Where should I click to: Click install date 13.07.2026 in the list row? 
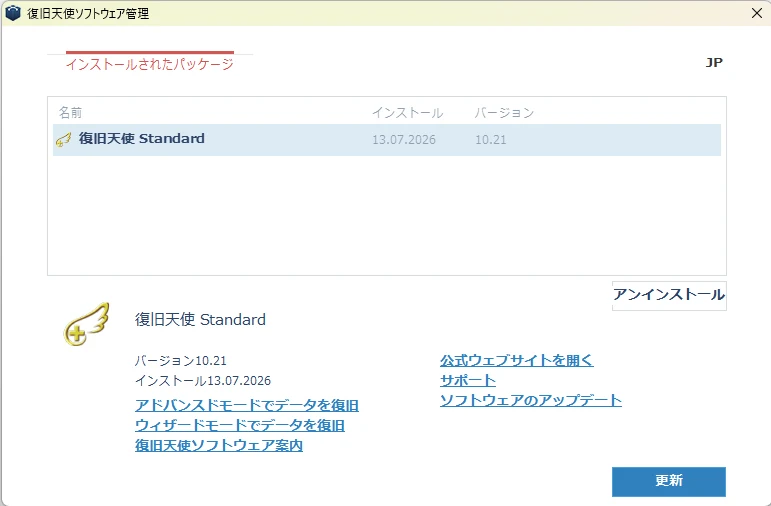tap(404, 140)
